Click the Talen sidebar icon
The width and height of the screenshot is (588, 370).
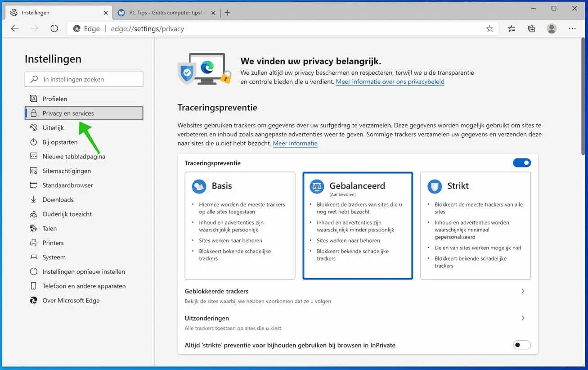click(x=33, y=228)
